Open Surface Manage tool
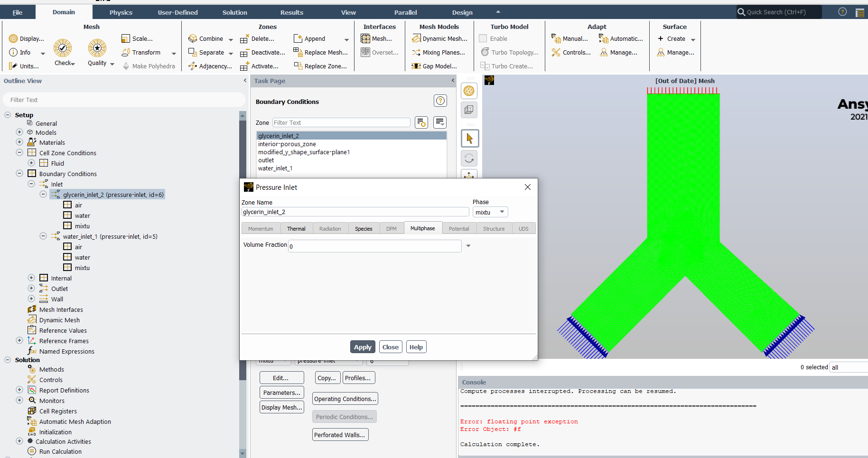The image size is (868, 458). (675, 53)
